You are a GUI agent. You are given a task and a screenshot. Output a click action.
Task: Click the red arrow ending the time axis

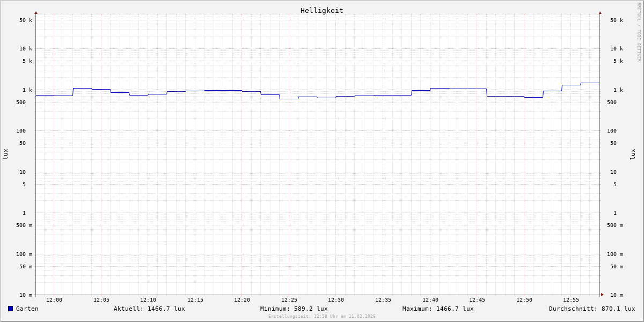point(602,295)
